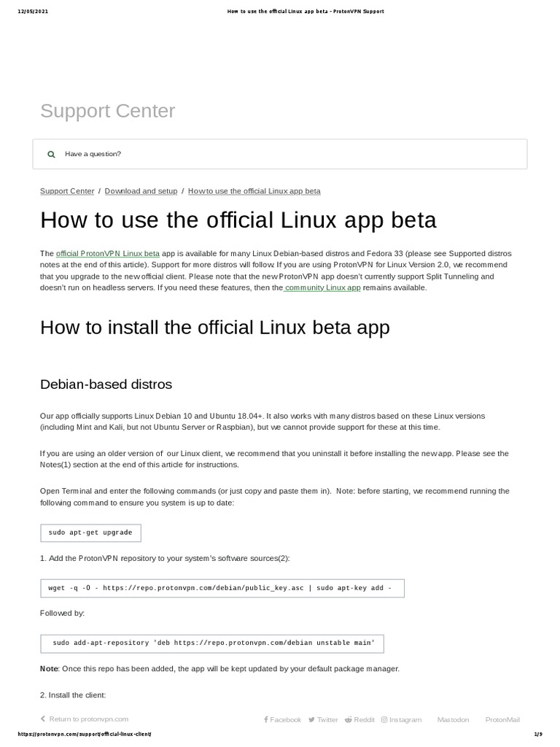Click the Facebook icon in footer
Screen dimensions: 560x747
click(x=265, y=719)
